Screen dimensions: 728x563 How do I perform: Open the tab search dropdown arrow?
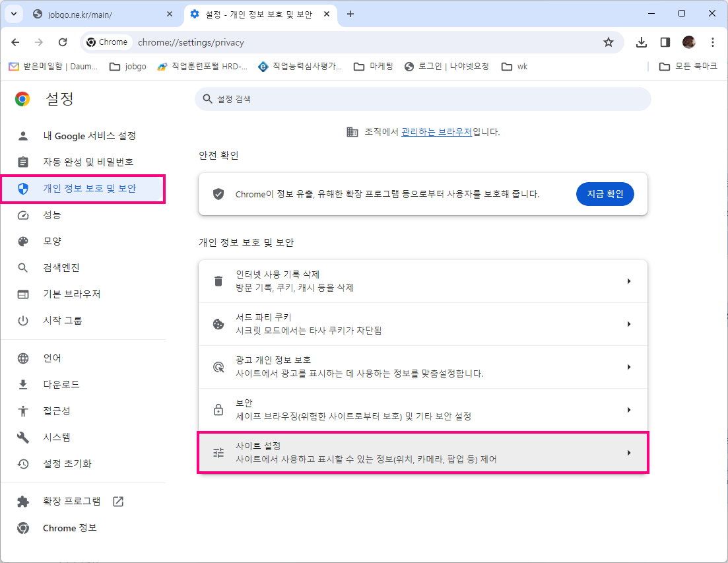pos(14,14)
